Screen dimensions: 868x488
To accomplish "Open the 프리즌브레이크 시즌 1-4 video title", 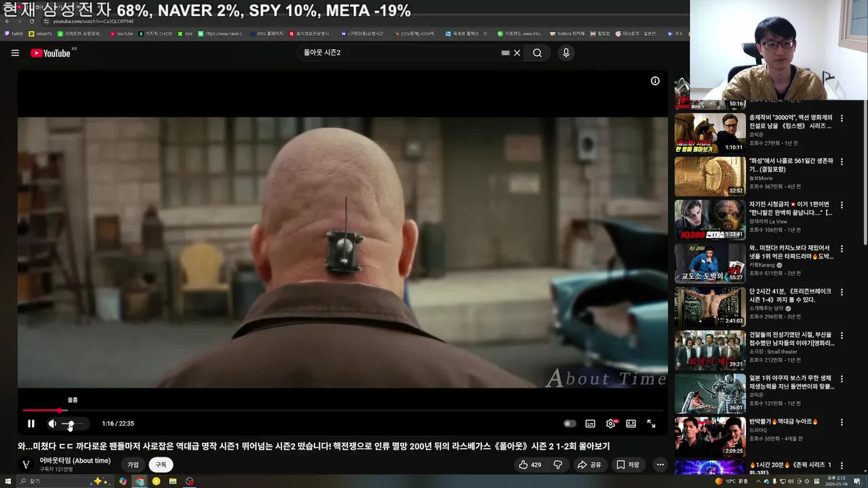I will pyautogui.click(x=790, y=295).
